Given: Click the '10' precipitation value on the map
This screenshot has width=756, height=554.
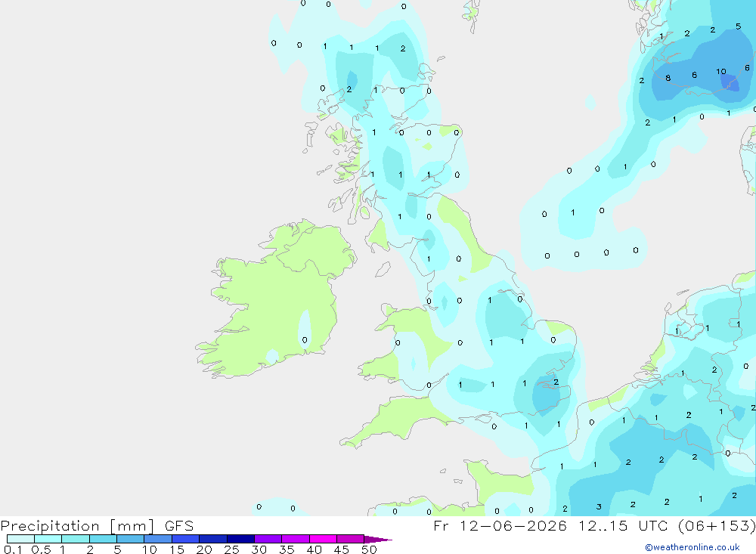Looking at the screenshot, I should click(x=720, y=71).
